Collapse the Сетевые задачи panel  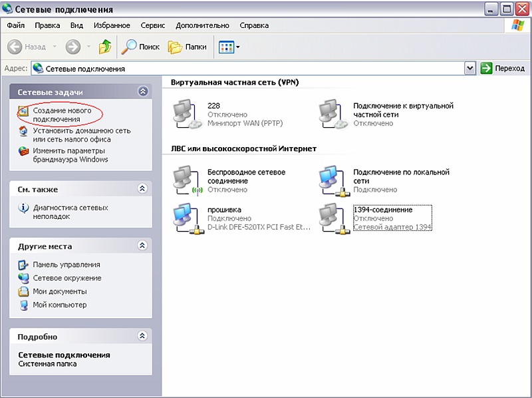click(x=142, y=91)
